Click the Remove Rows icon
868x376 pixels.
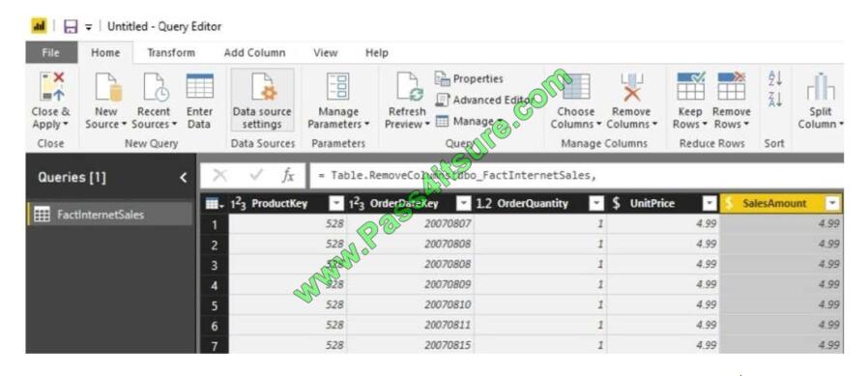click(x=732, y=86)
